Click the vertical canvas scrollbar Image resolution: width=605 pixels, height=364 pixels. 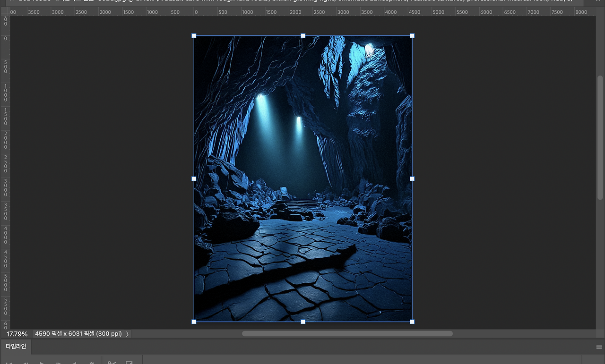(600, 137)
